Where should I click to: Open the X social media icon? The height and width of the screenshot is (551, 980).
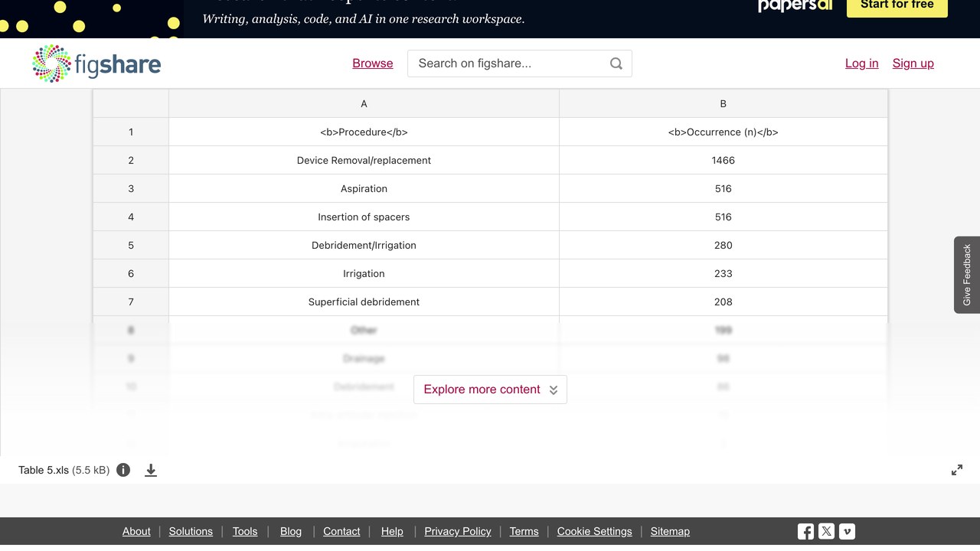pos(826,531)
